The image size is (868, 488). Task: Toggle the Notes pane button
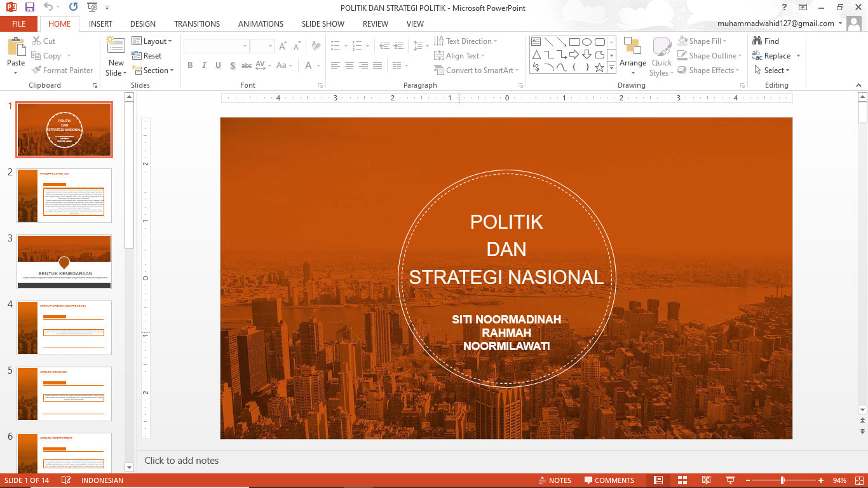coord(554,480)
